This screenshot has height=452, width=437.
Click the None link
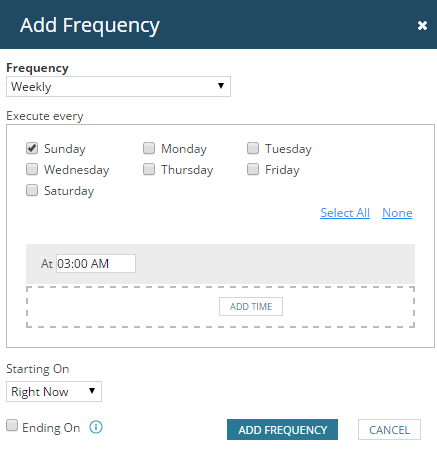point(397,213)
